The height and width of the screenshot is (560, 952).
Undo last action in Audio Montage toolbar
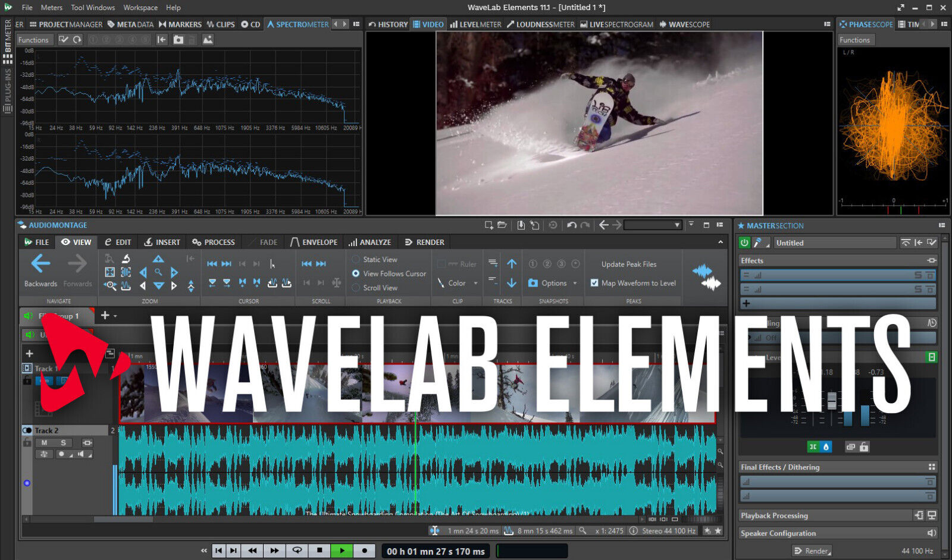click(x=571, y=225)
